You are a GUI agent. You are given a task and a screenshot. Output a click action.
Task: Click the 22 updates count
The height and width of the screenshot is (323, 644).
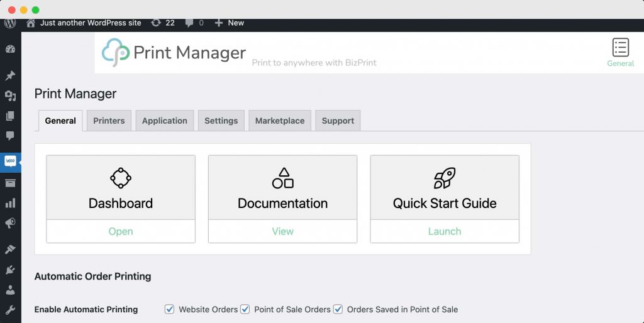pyautogui.click(x=170, y=23)
